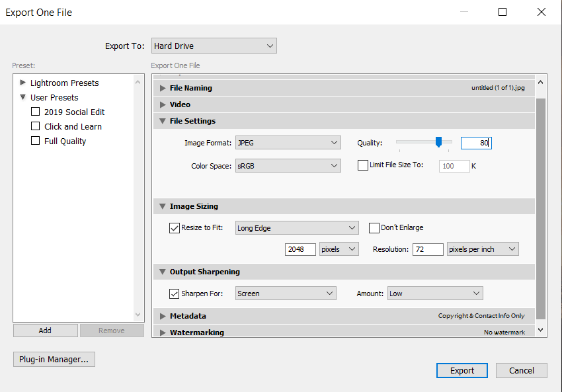Image resolution: width=562 pixels, height=392 pixels.
Task: Check the Don't Enlarge option
Action: (374, 227)
